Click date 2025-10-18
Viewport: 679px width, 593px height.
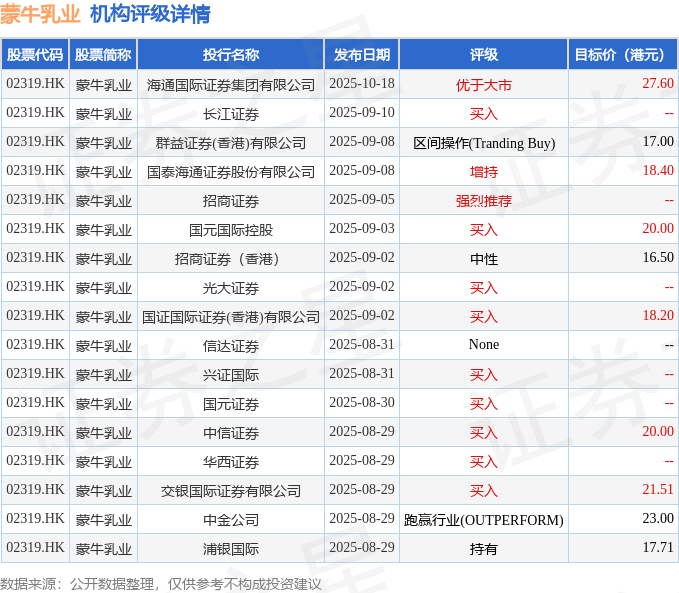pyautogui.click(x=362, y=83)
